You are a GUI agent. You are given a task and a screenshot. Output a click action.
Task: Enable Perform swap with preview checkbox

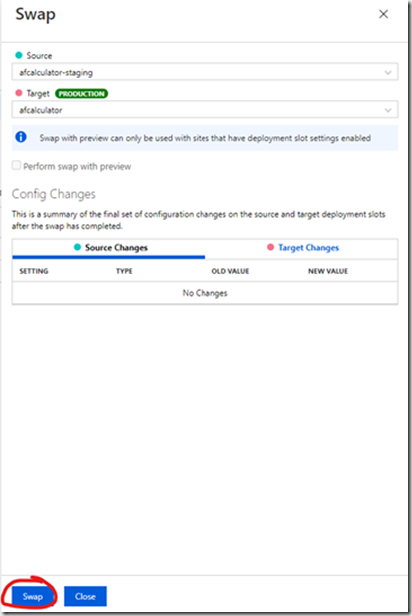pyautogui.click(x=16, y=165)
